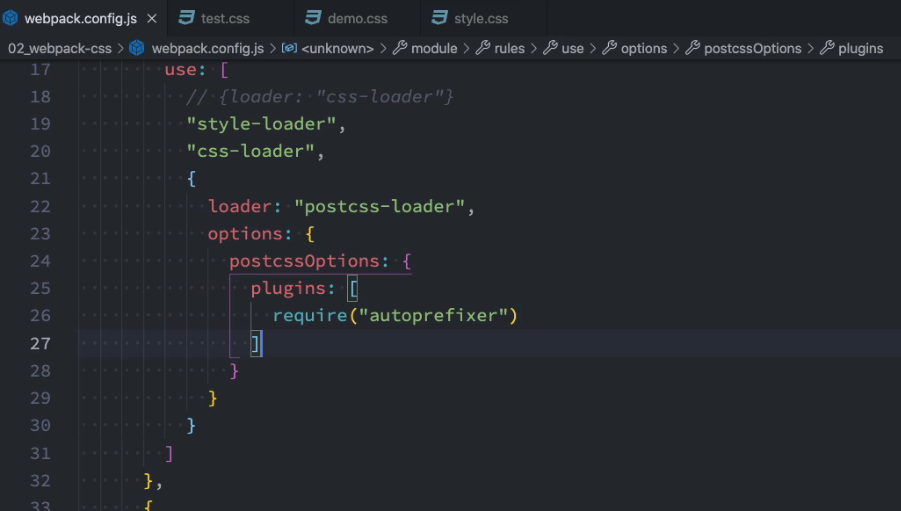Click the "style-loader" string

coord(261,124)
